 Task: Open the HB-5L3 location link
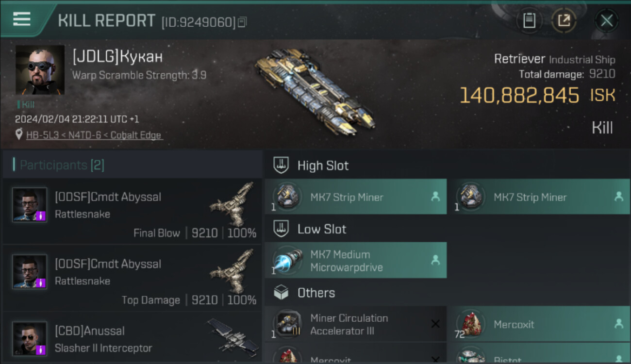(x=95, y=135)
